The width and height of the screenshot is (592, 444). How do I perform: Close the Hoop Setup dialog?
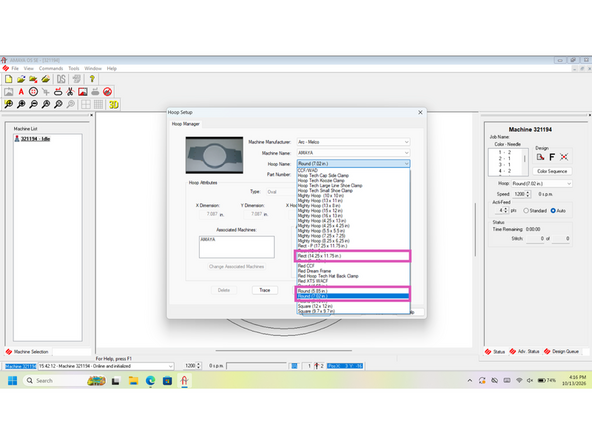coord(420,113)
